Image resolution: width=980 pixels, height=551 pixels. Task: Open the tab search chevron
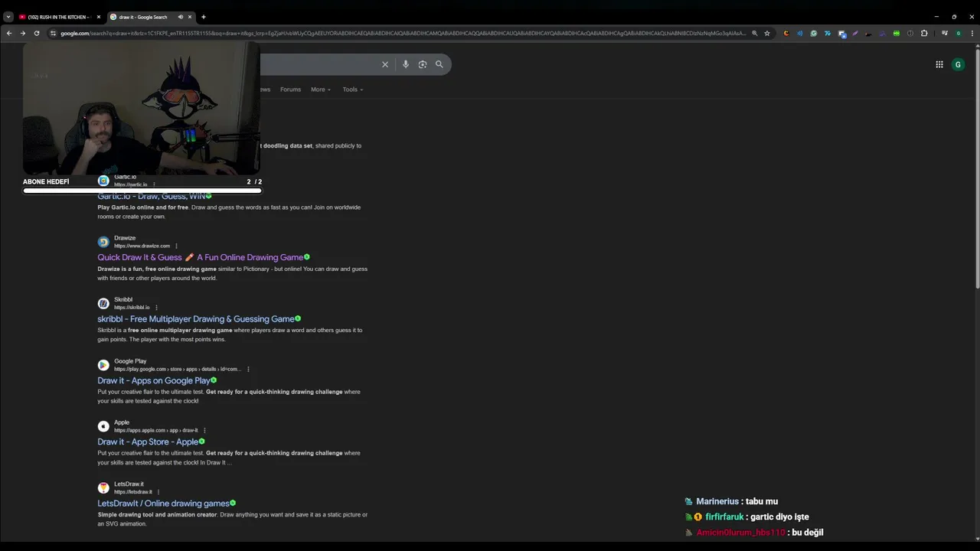point(8,17)
